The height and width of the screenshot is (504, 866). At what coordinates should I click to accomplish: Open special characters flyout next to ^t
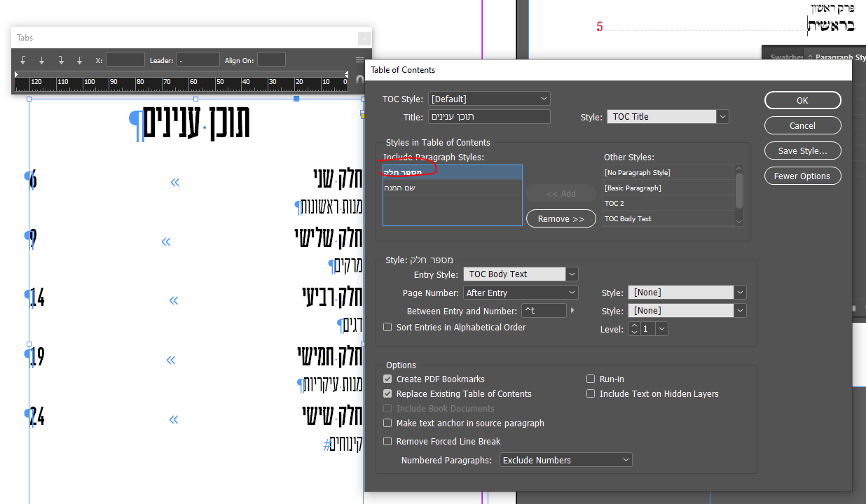coord(573,311)
